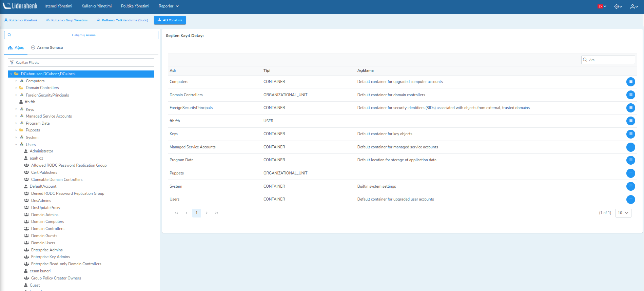Viewport: 644px width, 291px height.
Task: Open details icon for Puppets row
Action: [x=630, y=173]
